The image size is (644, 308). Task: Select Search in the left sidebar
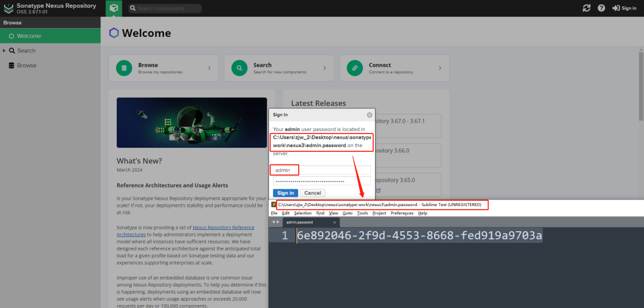26,51
